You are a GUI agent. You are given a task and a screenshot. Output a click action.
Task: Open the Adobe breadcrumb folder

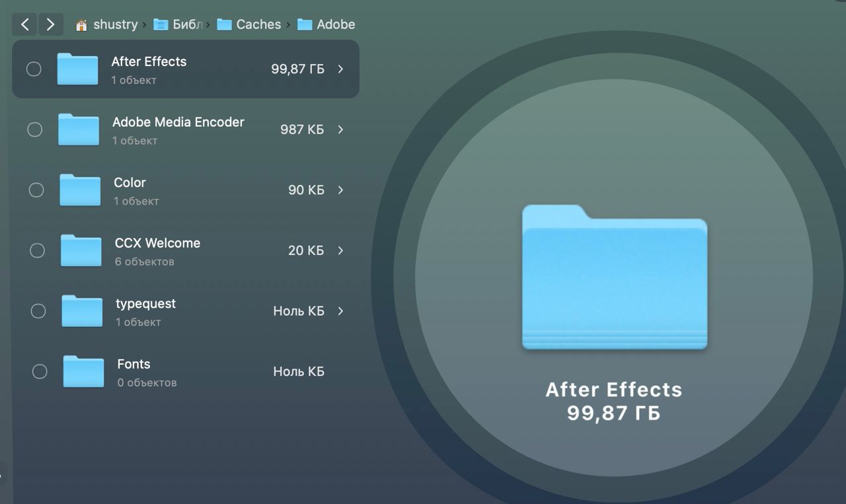click(x=327, y=24)
